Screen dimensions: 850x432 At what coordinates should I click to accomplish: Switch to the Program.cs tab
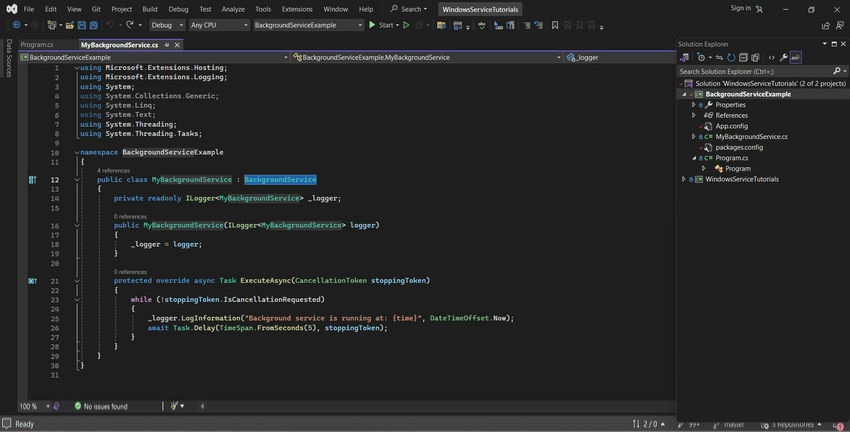pos(36,45)
